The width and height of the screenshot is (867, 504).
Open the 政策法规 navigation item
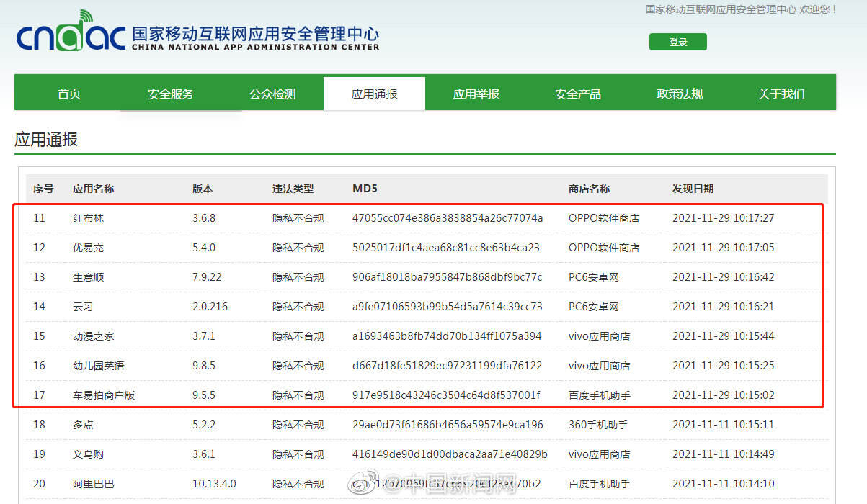pyautogui.click(x=680, y=94)
